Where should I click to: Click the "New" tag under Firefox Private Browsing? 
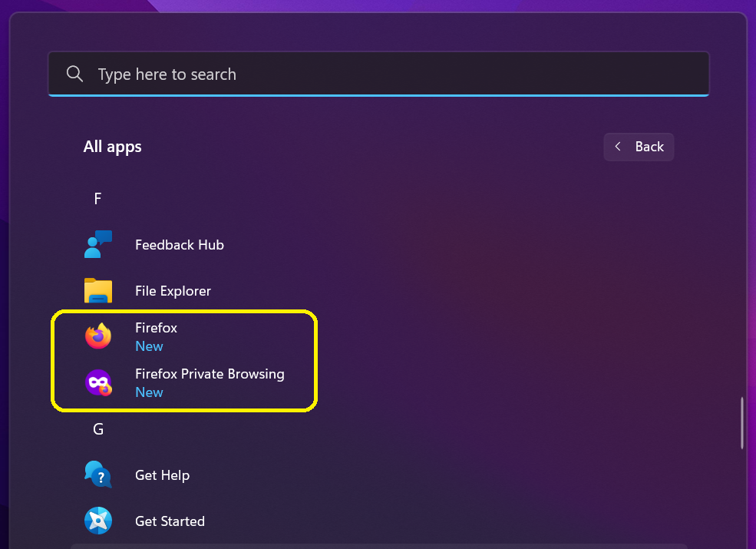(x=149, y=392)
